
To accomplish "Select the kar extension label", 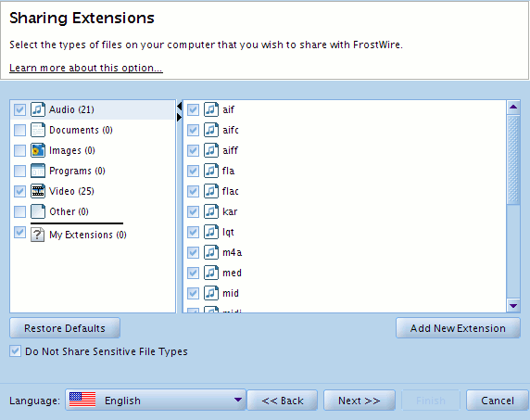I will click(230, 211).
